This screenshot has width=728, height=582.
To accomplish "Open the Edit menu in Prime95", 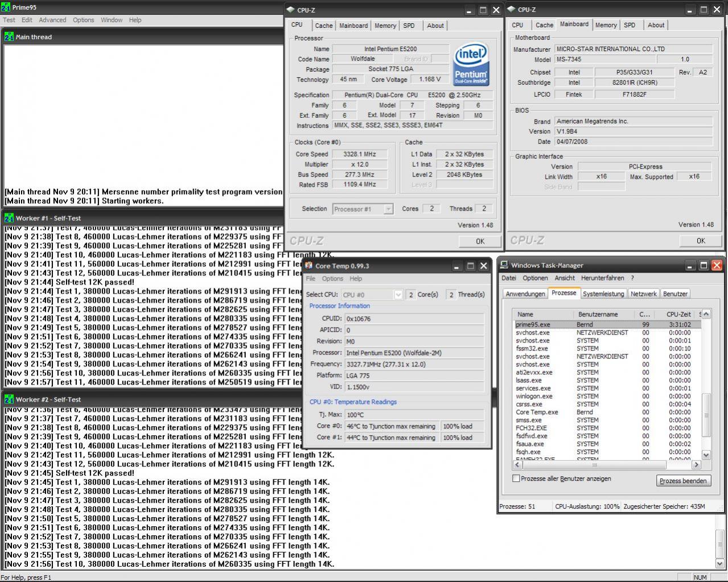I will (x=27, y=20).
